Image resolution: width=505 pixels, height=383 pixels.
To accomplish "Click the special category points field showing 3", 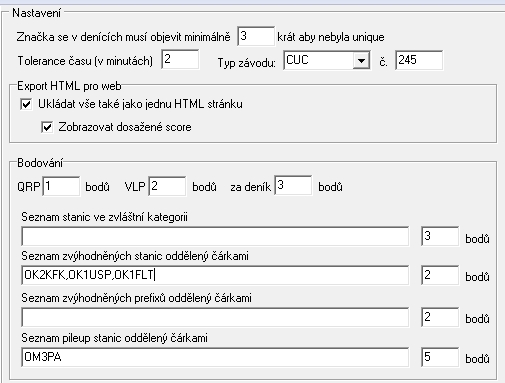I will click(x=440, y=236).
